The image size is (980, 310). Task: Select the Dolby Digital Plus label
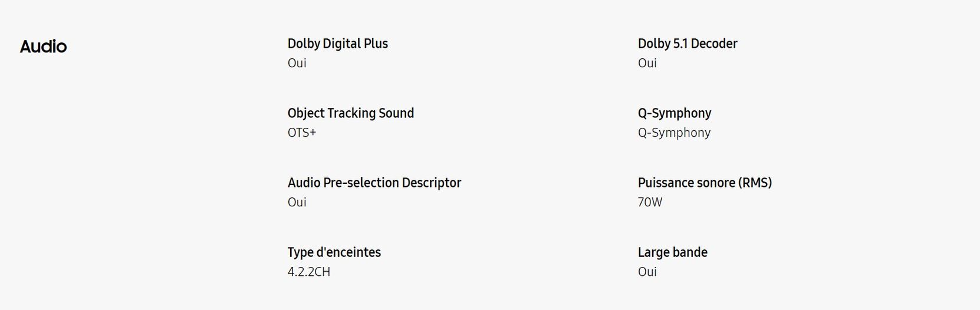338,44
